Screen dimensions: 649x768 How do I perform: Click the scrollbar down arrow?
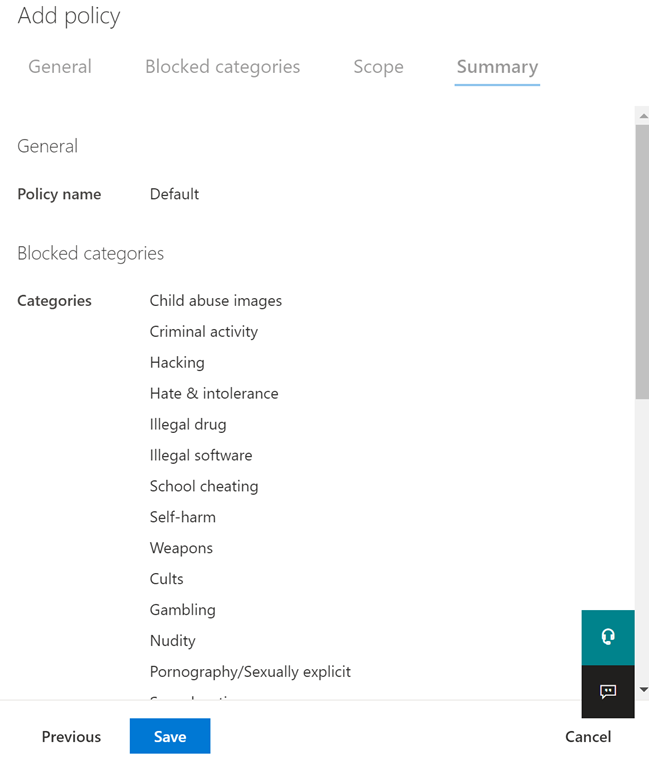tap(642, 689)
